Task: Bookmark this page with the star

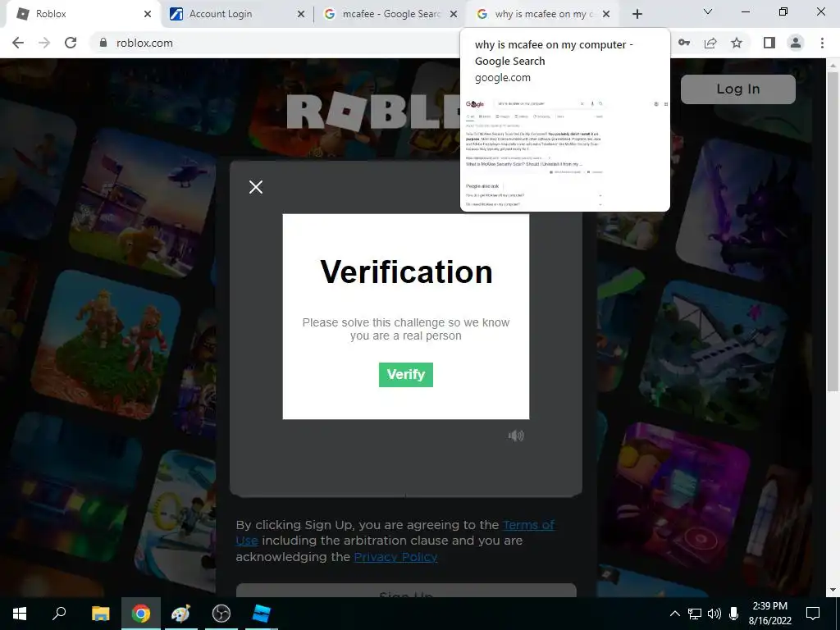Action: coord(737,43)
